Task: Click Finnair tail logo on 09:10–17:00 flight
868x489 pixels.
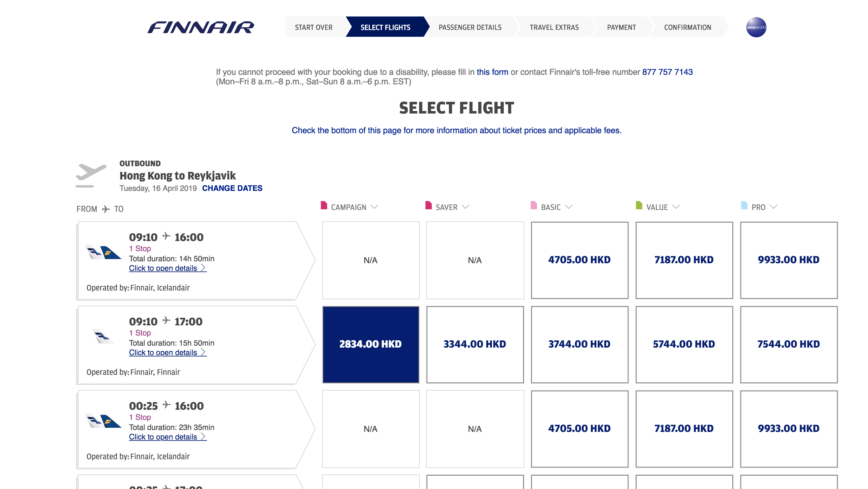Action: coord(103,336)
